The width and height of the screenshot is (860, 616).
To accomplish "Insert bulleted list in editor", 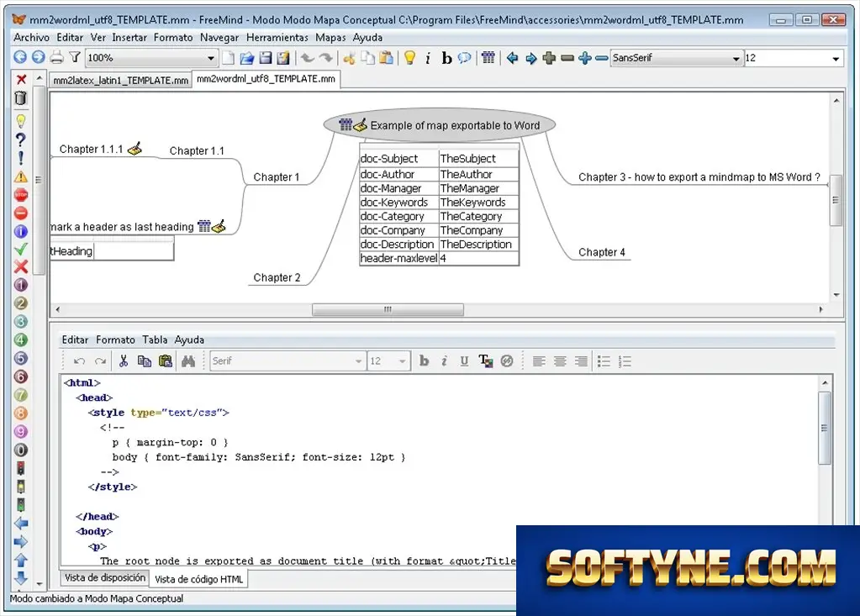I will 604,361.
